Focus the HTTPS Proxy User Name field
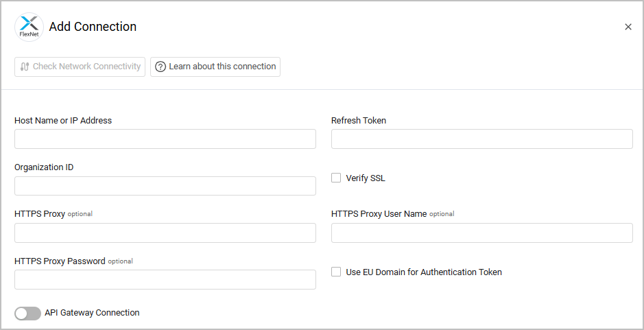The height and width of the screenshot is (330, 644). point(481,233)
